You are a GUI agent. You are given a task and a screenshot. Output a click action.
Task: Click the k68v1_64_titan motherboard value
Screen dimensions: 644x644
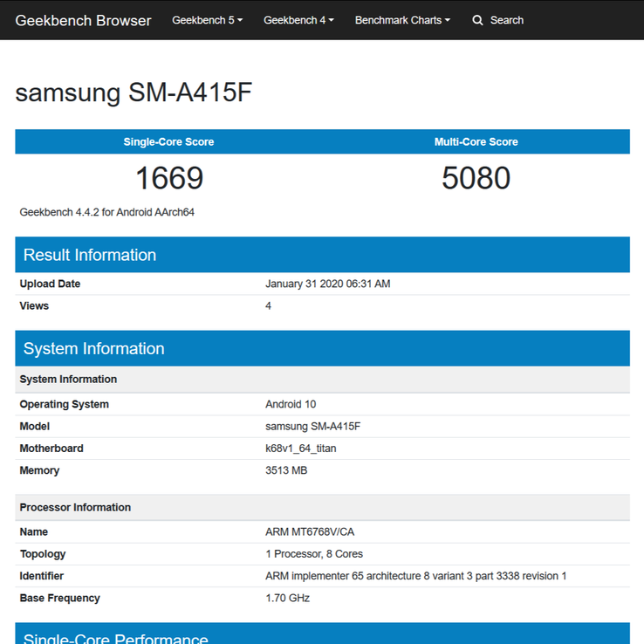pyautogui.click(x=300, y=449)
